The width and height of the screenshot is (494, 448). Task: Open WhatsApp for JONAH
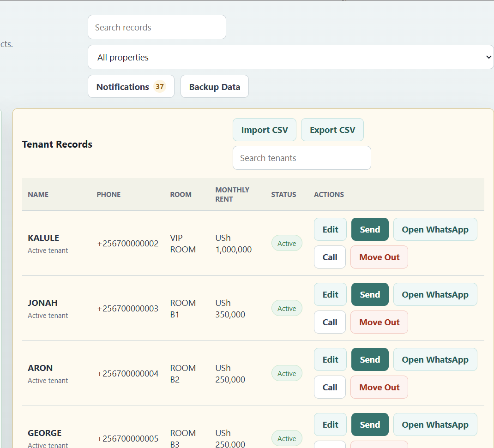pyautogui.click(x=435, y=294)
